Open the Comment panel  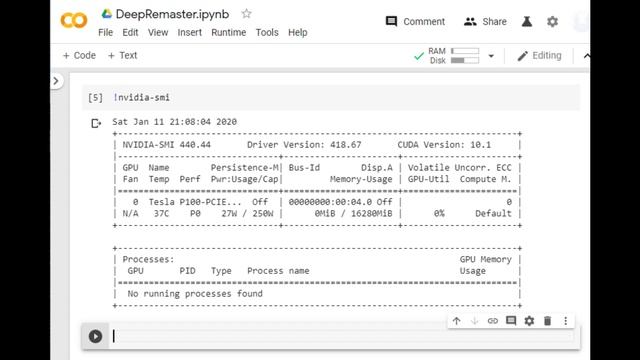[416, 22]
